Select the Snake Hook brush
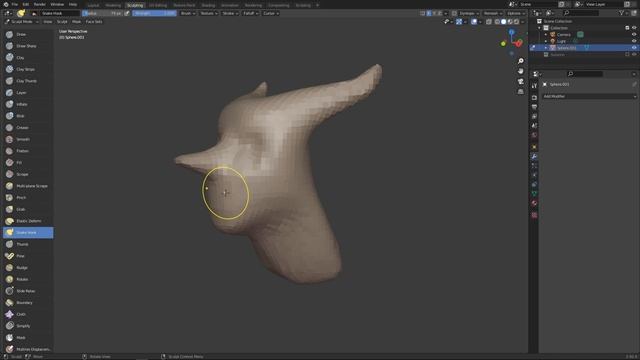This screenshot has width=640, height=360. [x=28, y=233]
